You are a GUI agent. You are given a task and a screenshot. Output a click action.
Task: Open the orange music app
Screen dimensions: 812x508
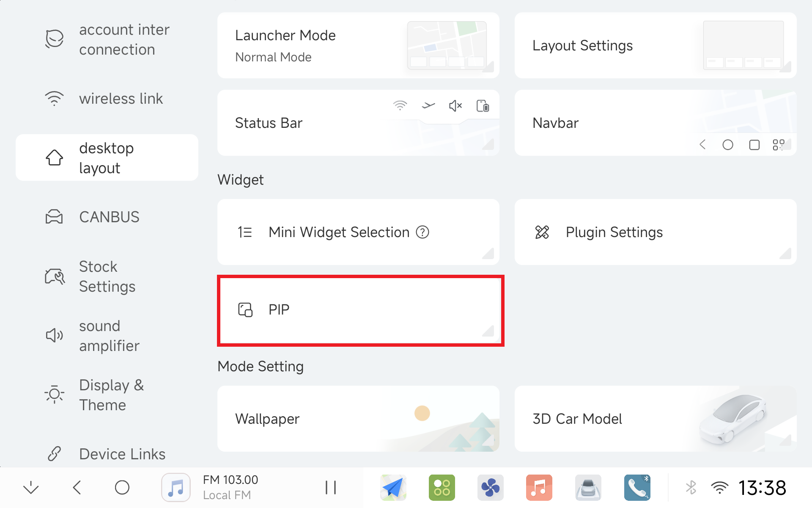point(539,488)
